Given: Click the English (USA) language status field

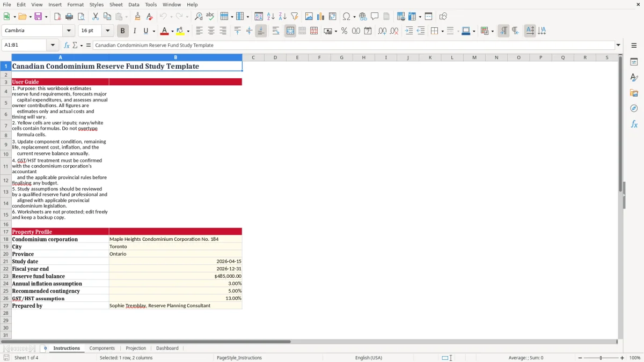Looking at the screenshot, I should (x=369, y=358).
